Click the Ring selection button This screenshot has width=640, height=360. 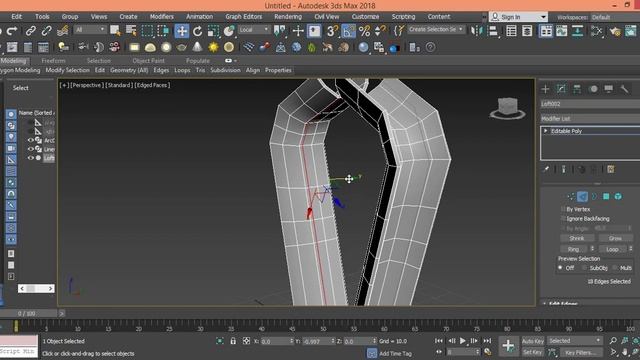573,249
